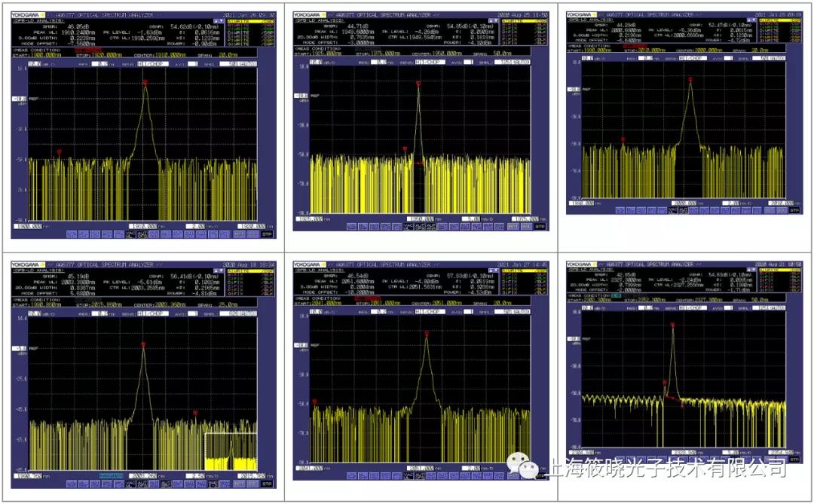Select side-mode marker on 2000 nm spectrum

pyautogui.click(x=623, y=139)
